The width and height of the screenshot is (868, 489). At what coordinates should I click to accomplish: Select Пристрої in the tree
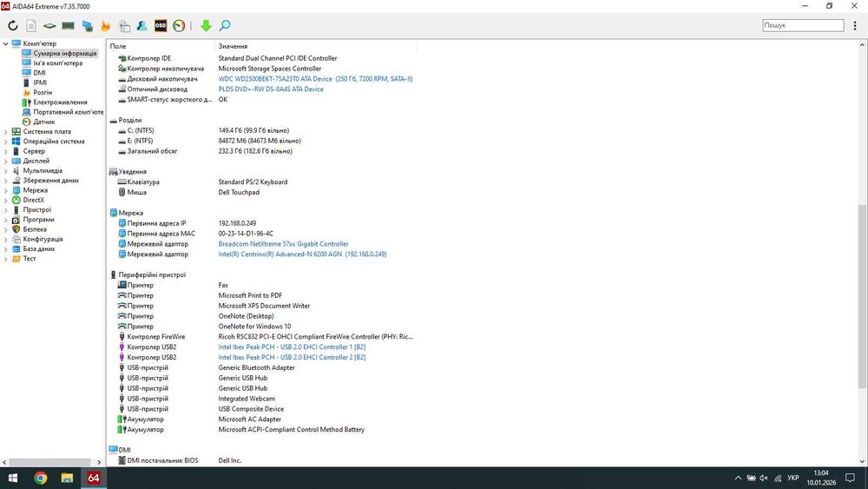tap(37, 210)
